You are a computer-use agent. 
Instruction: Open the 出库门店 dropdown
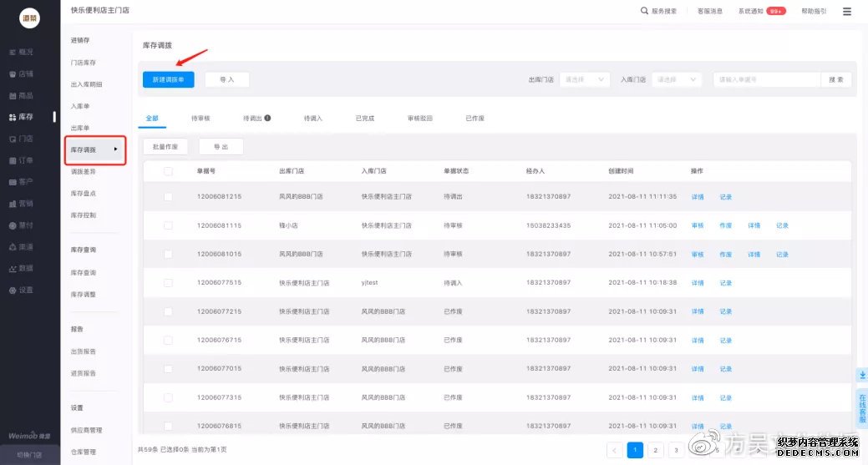point(585,79)
